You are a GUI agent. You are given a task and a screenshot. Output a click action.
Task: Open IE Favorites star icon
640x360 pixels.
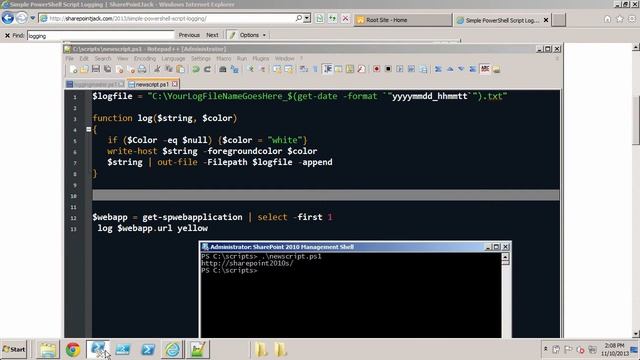click(x=620, y=19)
